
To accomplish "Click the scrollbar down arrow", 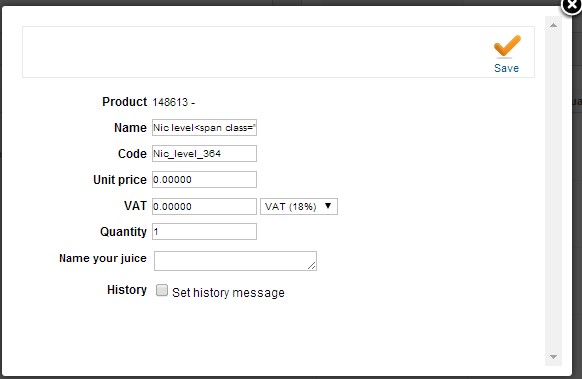I will [553, 357].
